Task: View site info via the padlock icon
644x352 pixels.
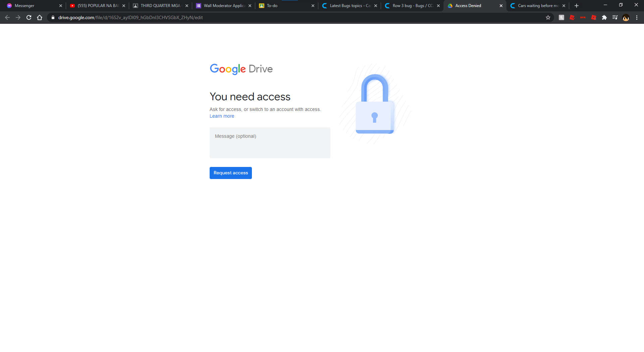Action: coord(53,17)
